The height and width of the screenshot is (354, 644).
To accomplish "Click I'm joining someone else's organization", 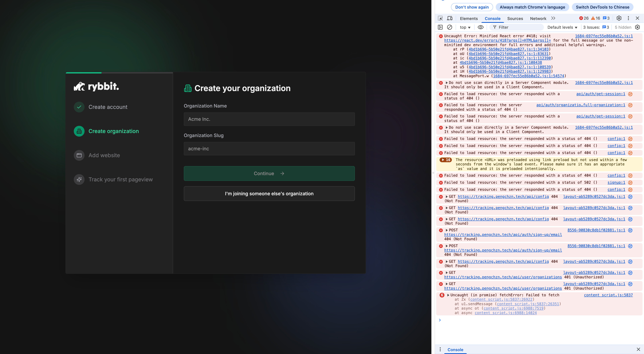I will click(x=269, y=194).
